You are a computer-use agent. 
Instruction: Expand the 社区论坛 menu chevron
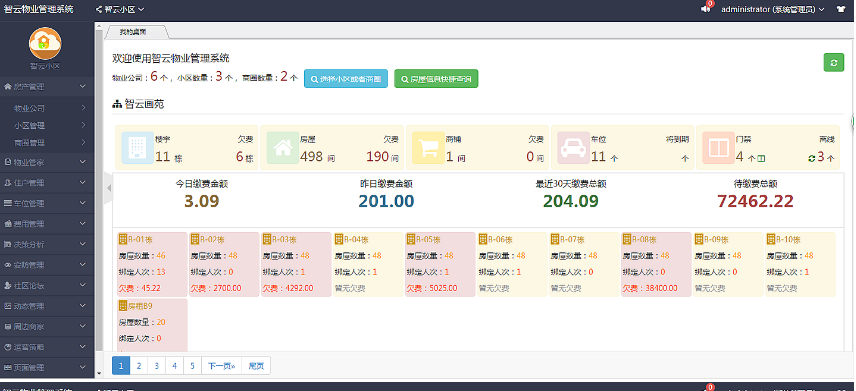click(82, 286)
